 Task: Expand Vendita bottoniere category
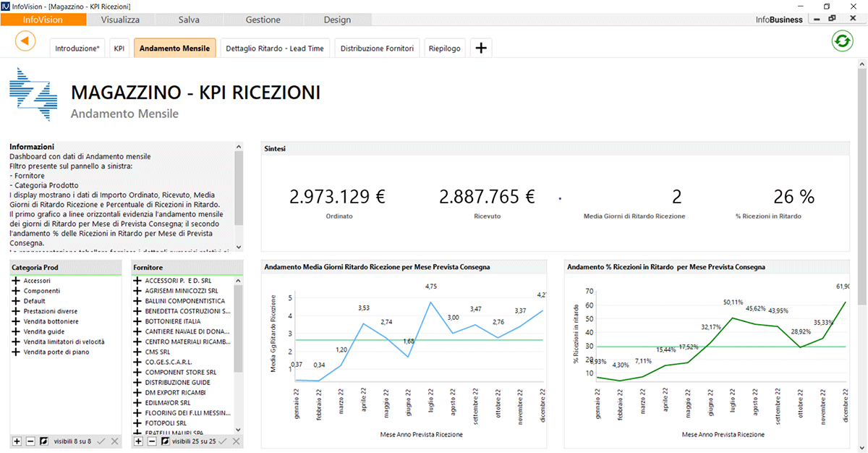click(x=16, y=321)
